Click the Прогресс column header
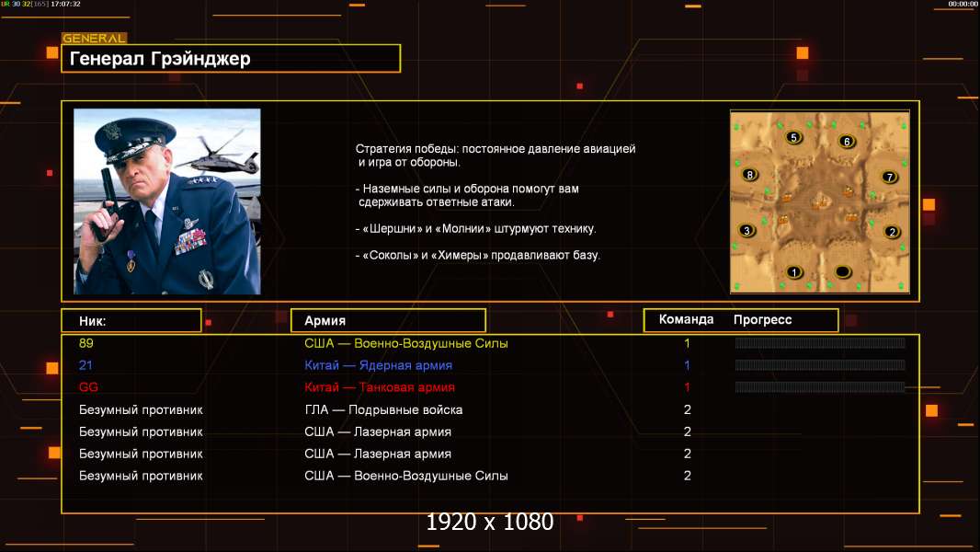980x552 pixels. (762, 319)
